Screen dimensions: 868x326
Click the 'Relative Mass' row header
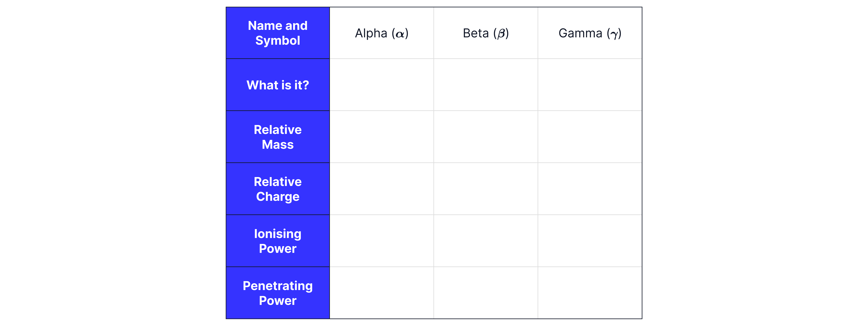[278, 137]
